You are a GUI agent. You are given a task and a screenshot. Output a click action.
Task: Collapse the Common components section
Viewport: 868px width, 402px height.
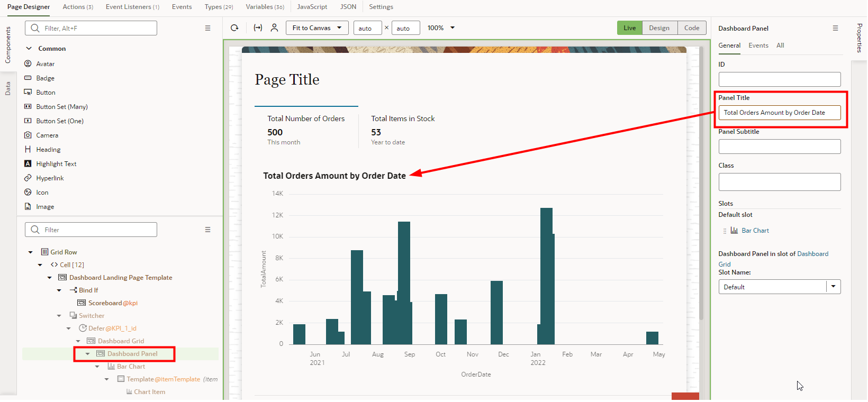(29, 48)
